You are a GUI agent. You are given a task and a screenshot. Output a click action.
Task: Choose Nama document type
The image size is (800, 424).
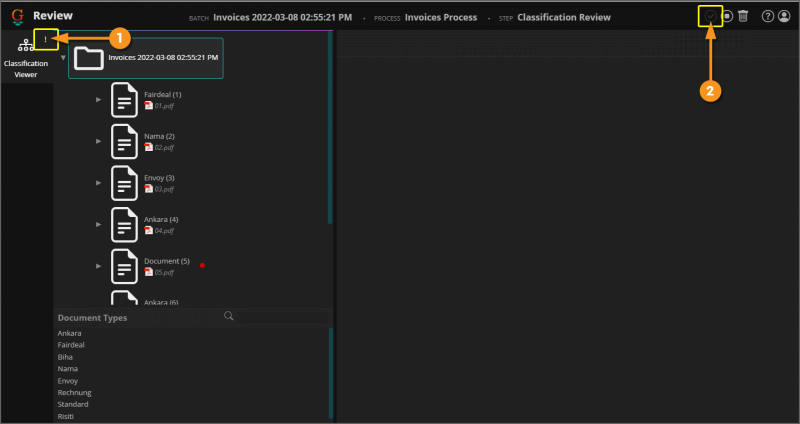click(x=67, y=368)
